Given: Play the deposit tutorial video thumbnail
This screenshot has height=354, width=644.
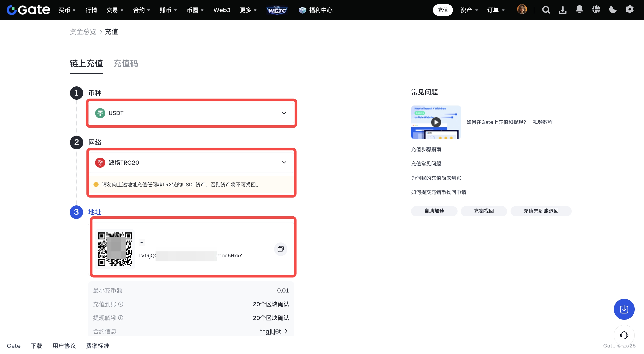Looking at the screenshot, I should point(436,123).
